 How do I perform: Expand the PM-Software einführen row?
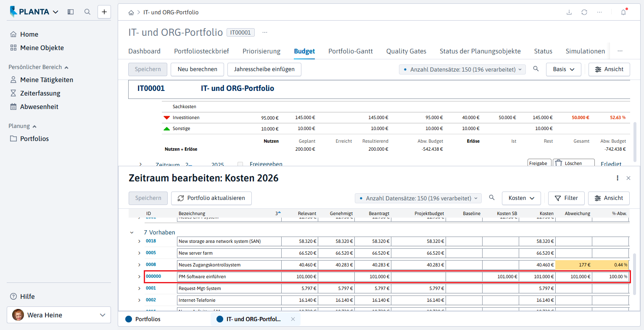tap(139, 277)
